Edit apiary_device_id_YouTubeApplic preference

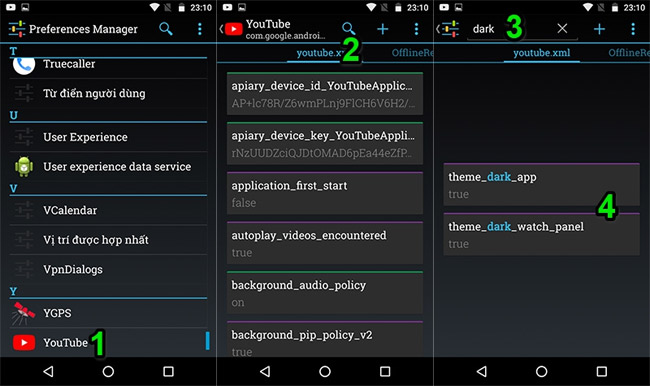coord(325,94)
